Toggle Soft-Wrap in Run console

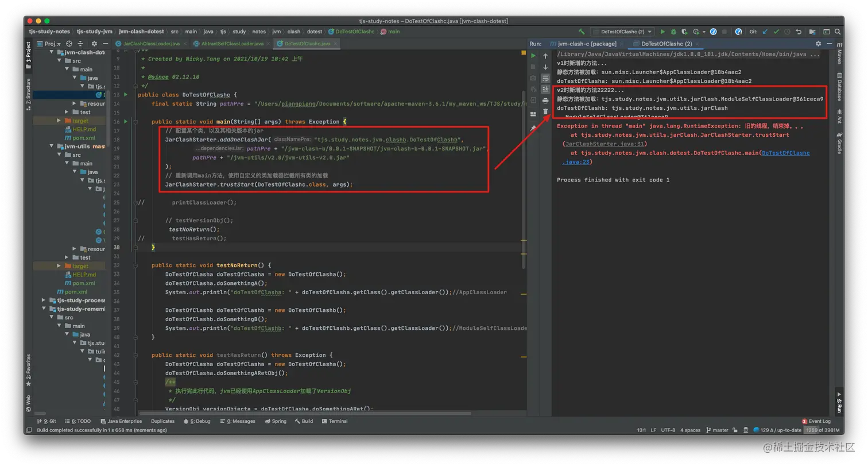[x=545, y=78]
